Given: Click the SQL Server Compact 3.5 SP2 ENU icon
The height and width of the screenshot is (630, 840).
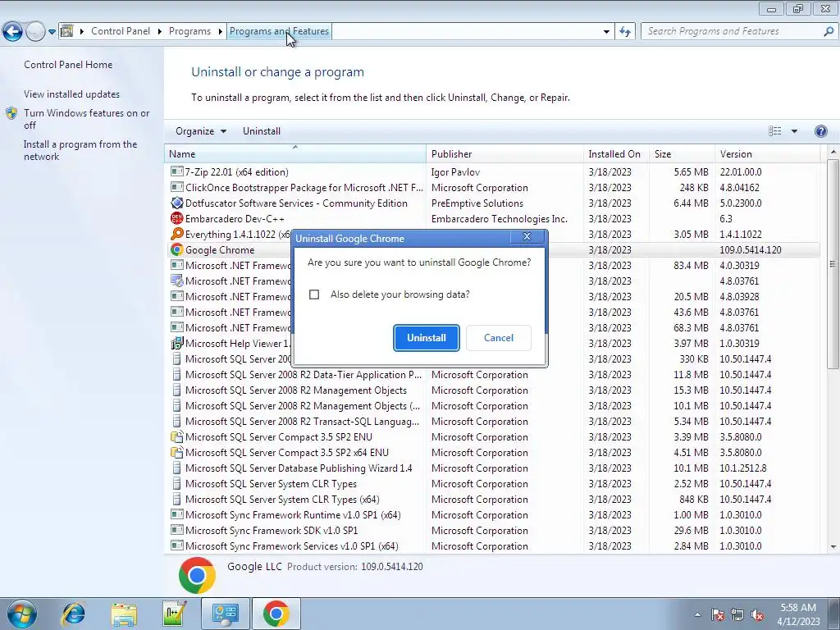Looking at the screenshot, I should [177, 436].
